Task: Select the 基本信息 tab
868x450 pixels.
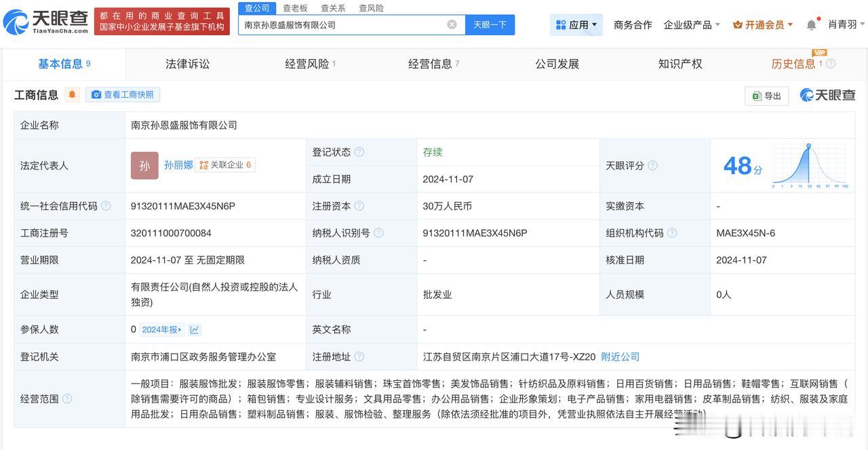Action: pos(64,64)
